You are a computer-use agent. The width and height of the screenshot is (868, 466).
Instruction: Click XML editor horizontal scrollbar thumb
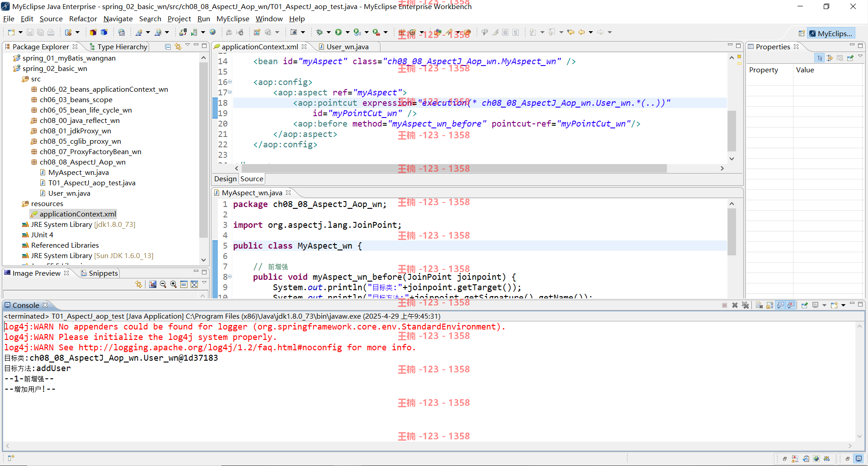454,168
